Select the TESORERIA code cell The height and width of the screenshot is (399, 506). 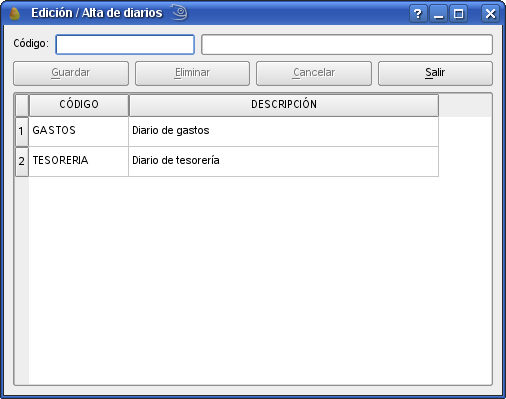pyautogui.click(x=79, y=161)
